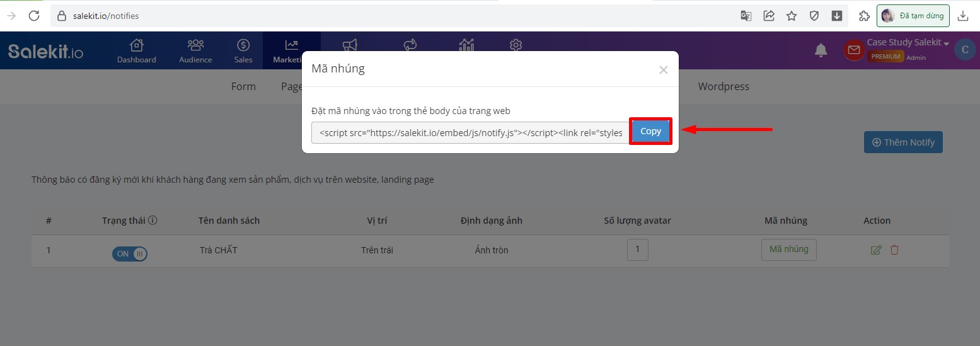Click the site lock icon in address bar
980x346 pixels.
pos(61,16)
